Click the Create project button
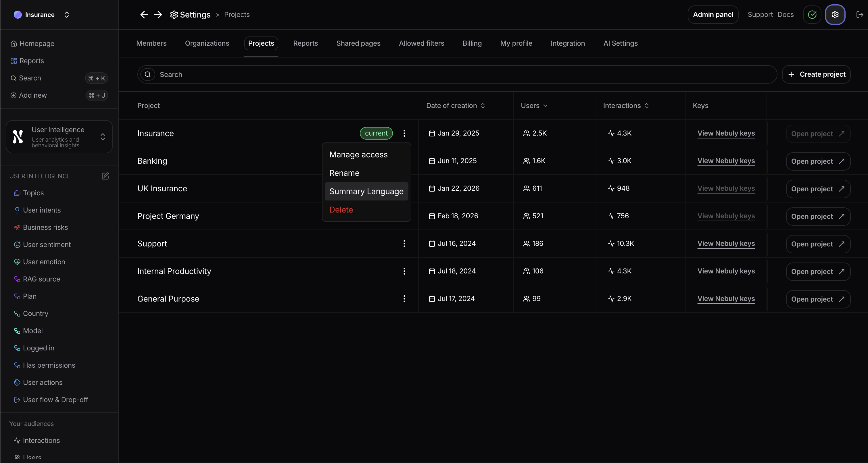Viewport: 868px width, 463px height. click(x=816, y=74)
